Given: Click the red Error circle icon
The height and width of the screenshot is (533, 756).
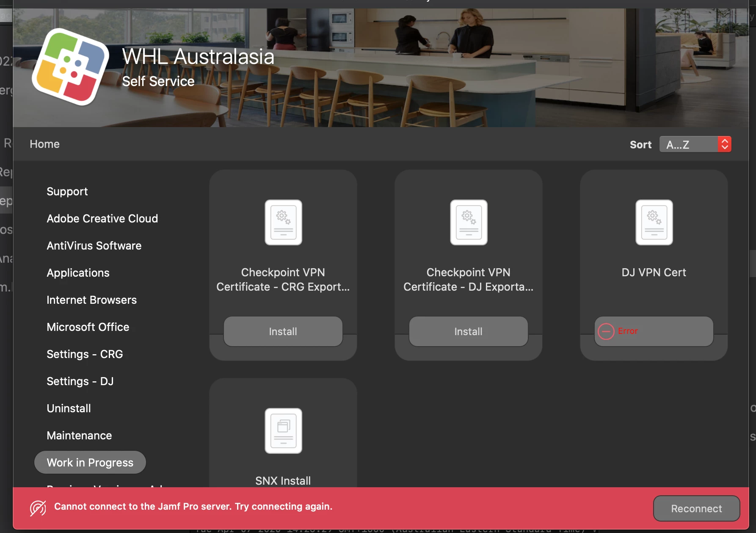Looking at the screenshot, I should 606,331.
